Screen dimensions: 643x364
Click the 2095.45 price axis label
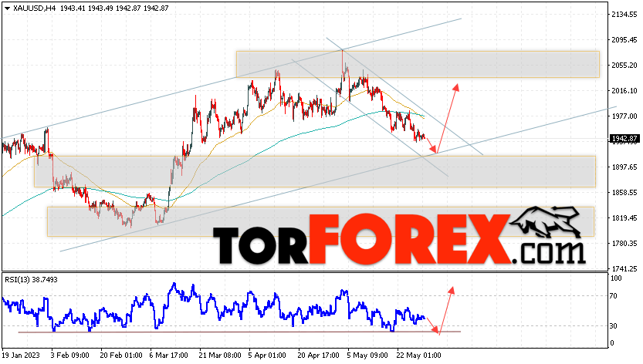(x=624, y=40)
